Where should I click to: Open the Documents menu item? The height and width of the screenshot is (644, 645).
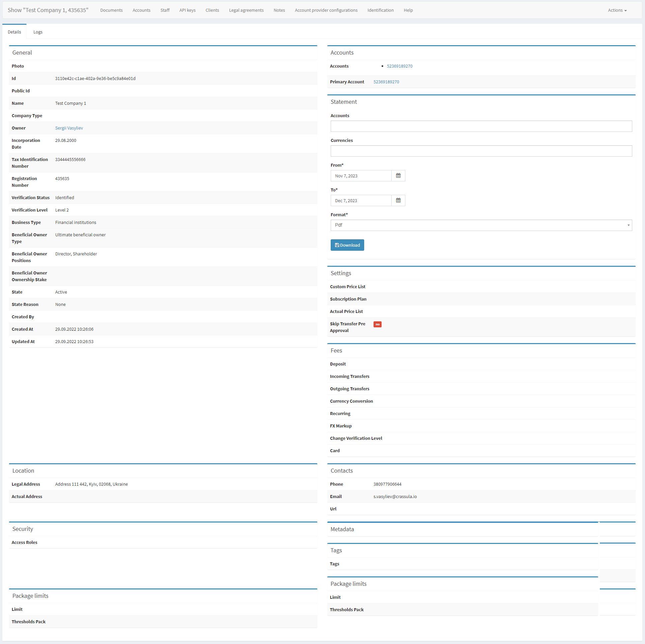pyautogui.click(x=111, y=10)
